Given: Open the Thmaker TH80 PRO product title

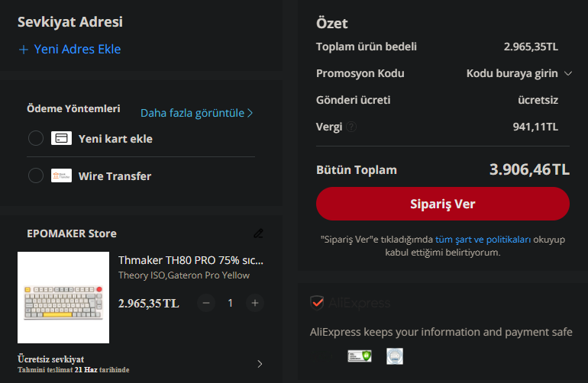Looking at the screenshot, I should pos(191,259).
